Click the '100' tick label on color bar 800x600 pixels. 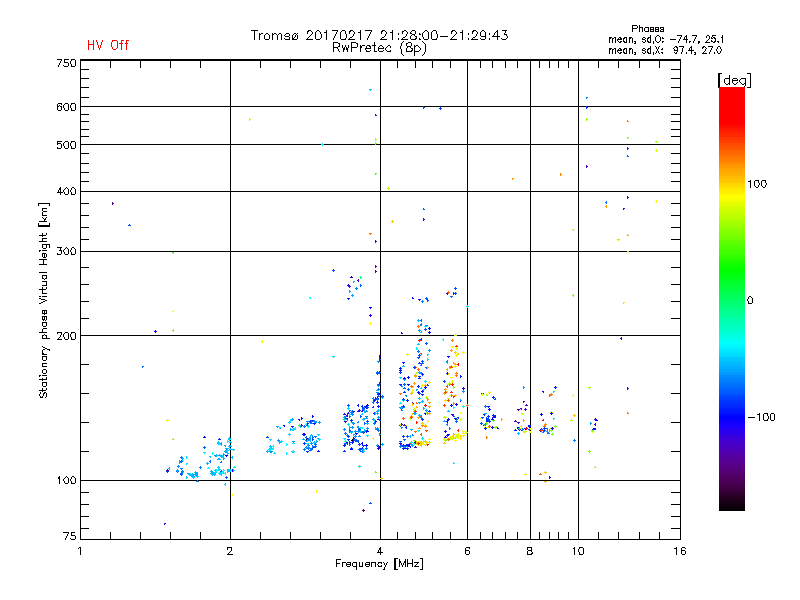click(x=757, y=184)
